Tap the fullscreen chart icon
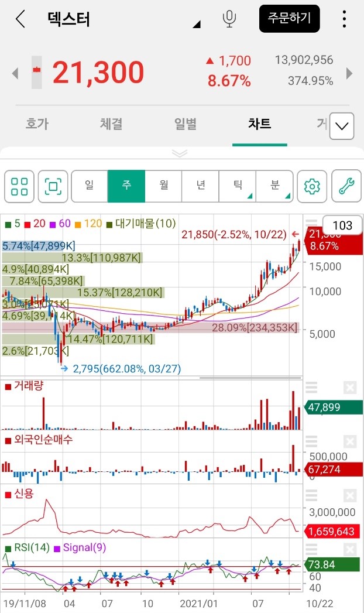This screenshot has height=613, width=364. (53, 186)
